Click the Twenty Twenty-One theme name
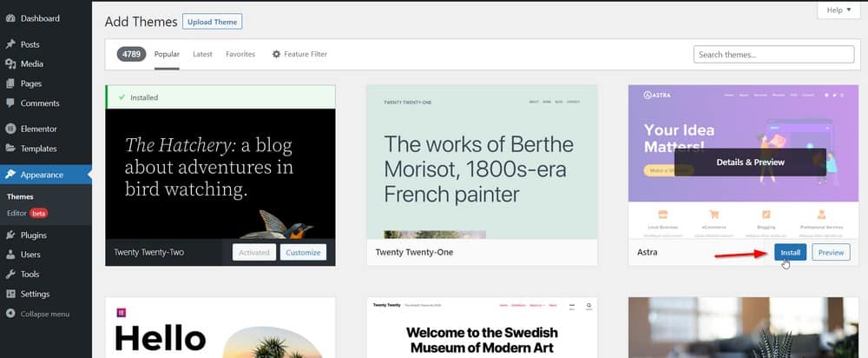This screenshot has height=358, width=868. (x=414, y=252)
